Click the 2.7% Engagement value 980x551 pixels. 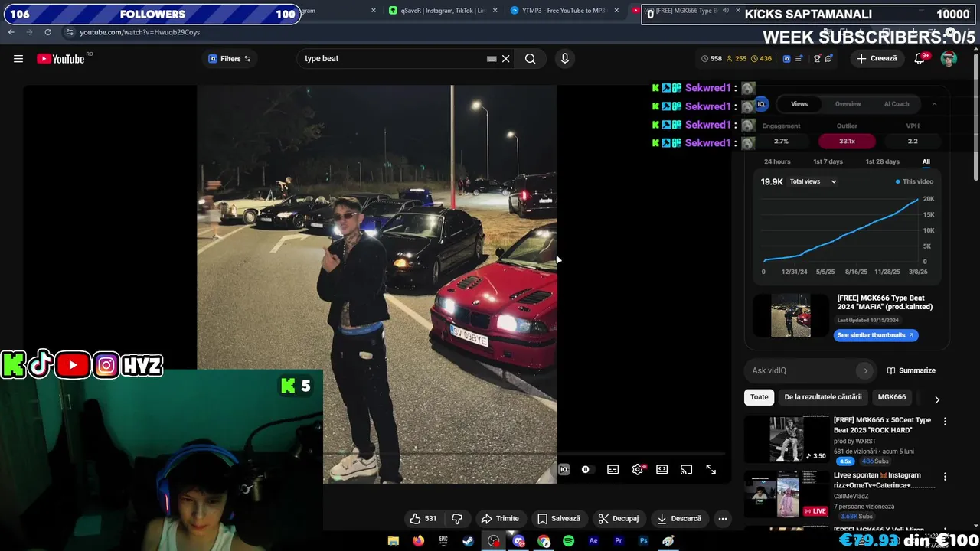click(781, 141)
